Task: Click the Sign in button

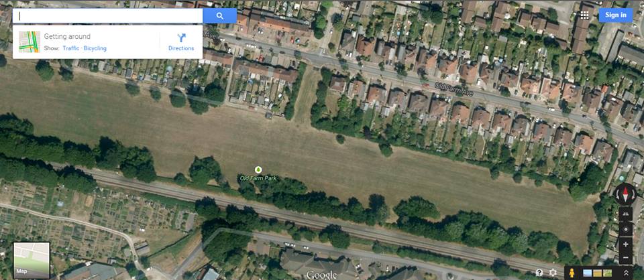Action: coord(615,15)
